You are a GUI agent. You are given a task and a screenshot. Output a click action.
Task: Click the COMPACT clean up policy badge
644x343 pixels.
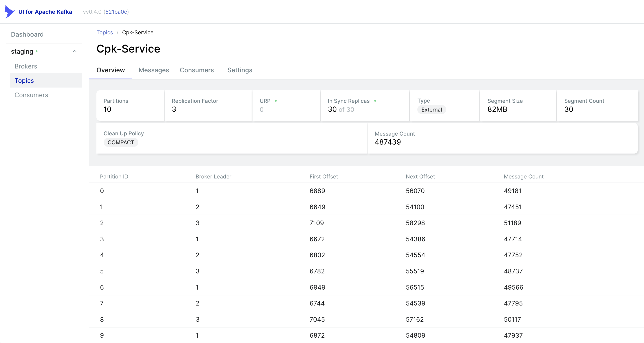coord(121,142)
